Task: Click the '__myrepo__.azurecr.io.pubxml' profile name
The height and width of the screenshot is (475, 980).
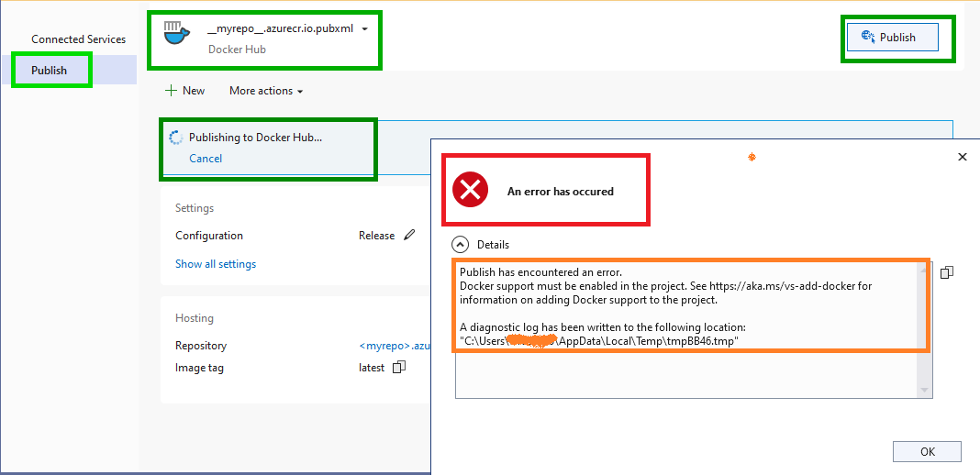Action: pyautogui.click(x=281, y=29)
